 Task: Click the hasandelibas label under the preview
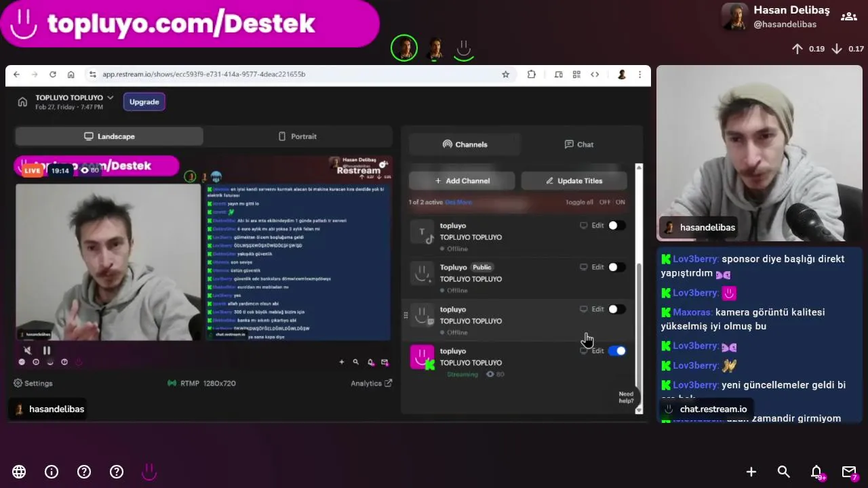(x=50, y=409)
